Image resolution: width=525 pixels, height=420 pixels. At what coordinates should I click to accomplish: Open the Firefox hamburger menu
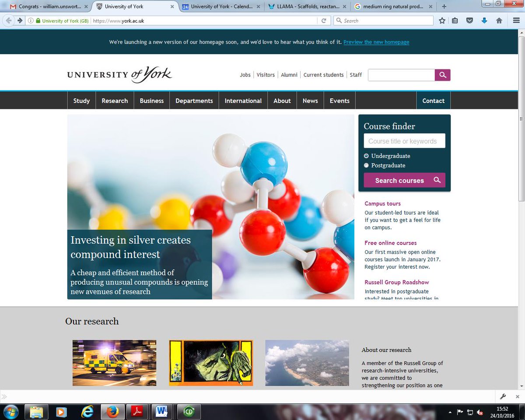tap(516, 21)
